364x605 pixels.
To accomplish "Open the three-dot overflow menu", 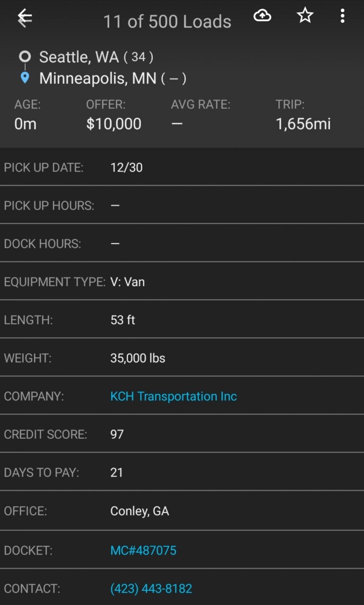I will pyautogui.click(x=342, y=16).
